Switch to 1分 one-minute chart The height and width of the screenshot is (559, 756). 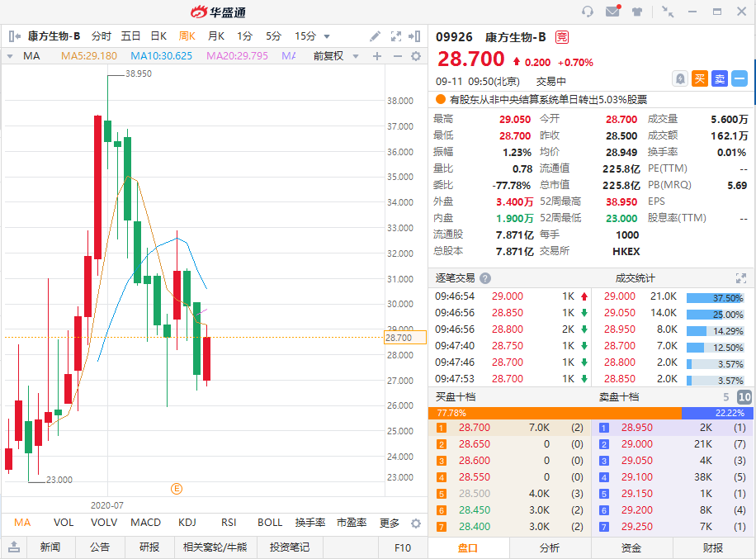pos(244,36)
